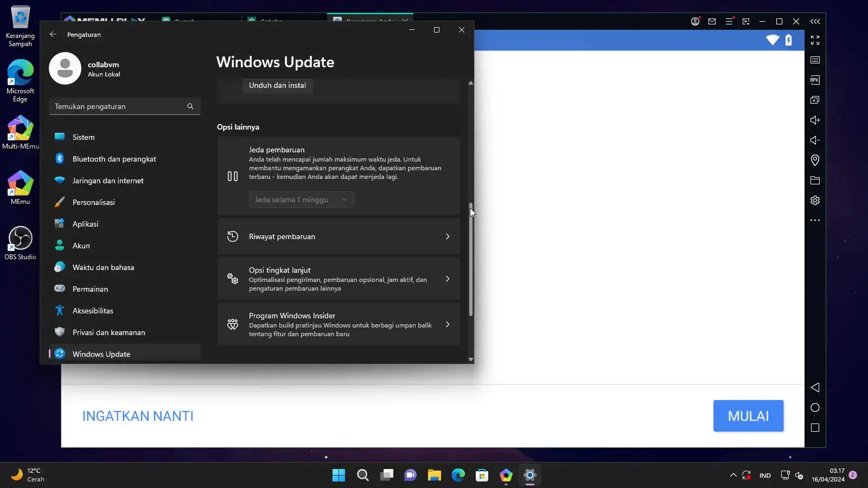Open Sistem settings category

tap(125, 137)
